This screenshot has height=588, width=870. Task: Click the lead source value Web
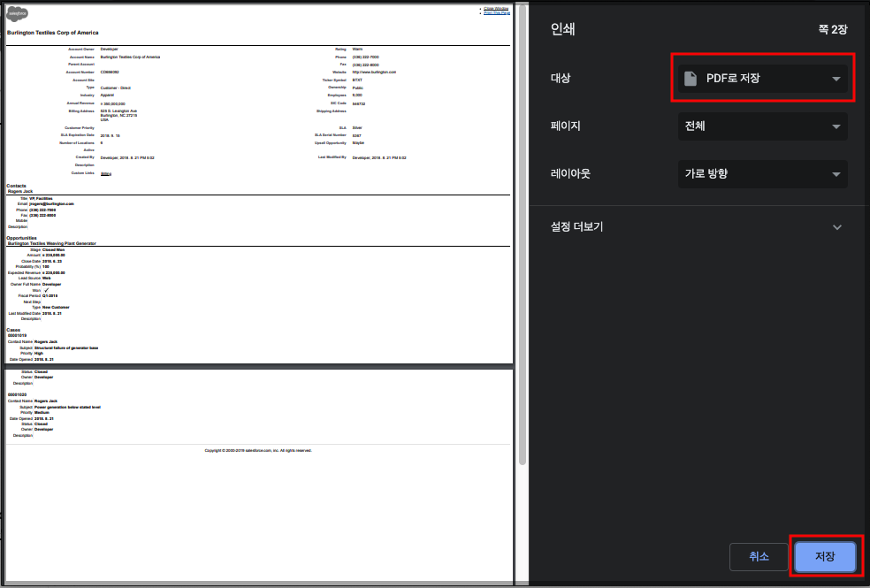47,279
